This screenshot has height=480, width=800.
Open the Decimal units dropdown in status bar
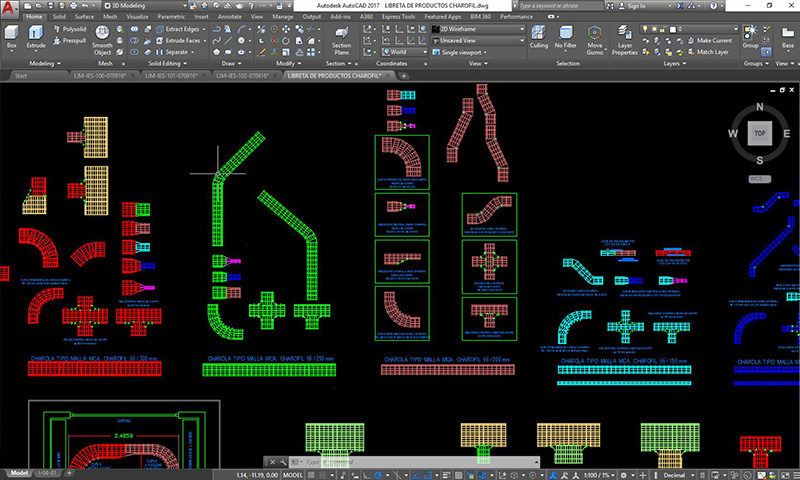[677, 475]
